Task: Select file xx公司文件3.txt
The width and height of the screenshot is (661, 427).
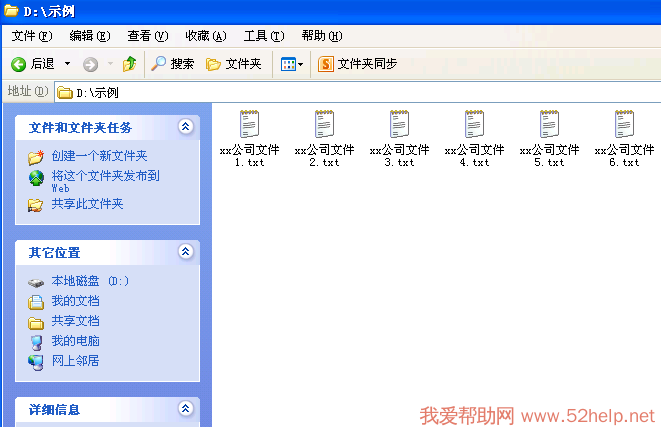Action: tap(399, 125)
